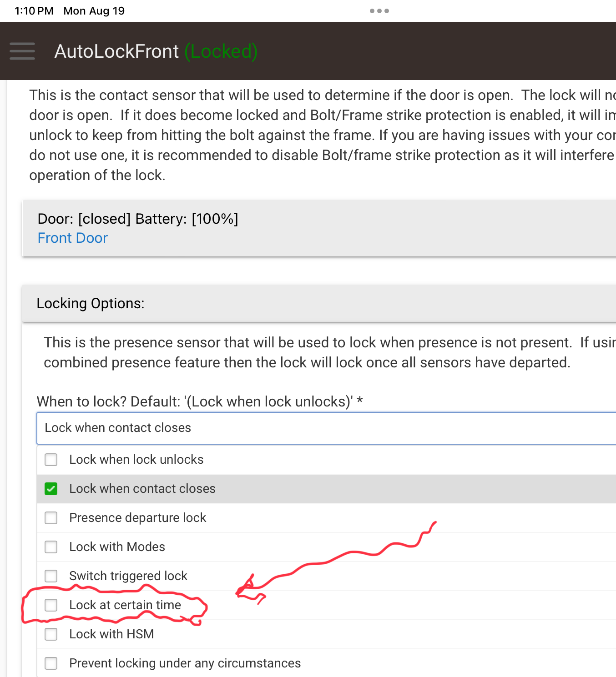
Task: Uncheck the Lock when contact closes box
Action: coord(51,489)
